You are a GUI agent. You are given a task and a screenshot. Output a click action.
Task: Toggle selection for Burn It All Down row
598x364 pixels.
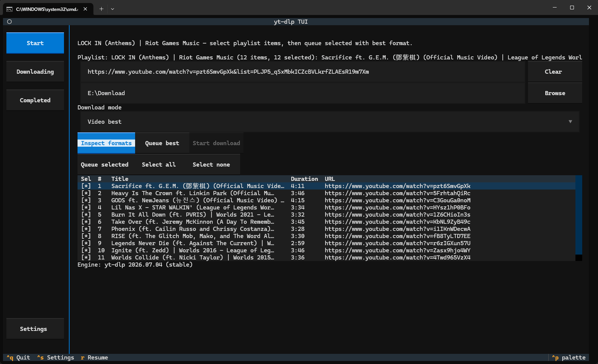click(86, 215)
